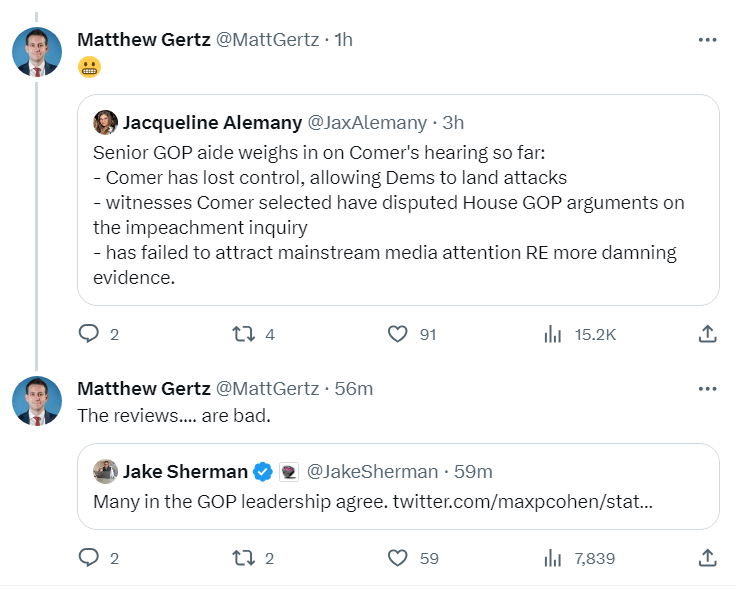Share the first Matthew Gertz tweet
The image size is (736, 590).
pos(707,334)
